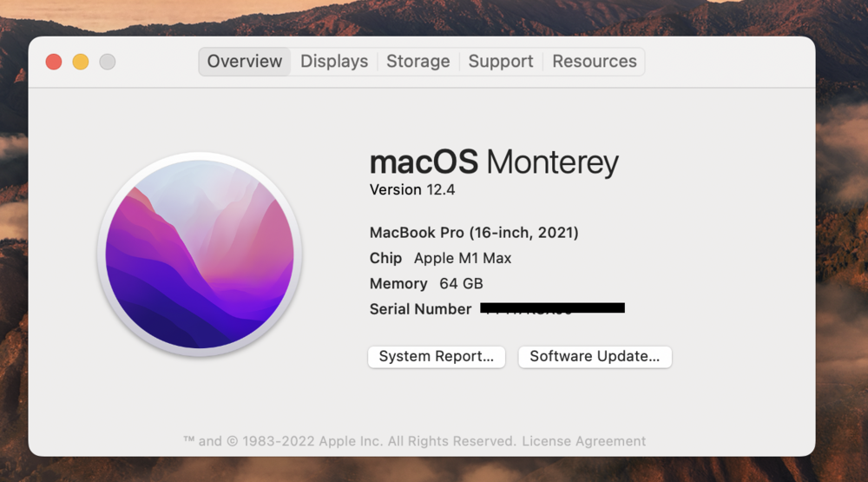Switch to the Overview tab

coord(244,62)
